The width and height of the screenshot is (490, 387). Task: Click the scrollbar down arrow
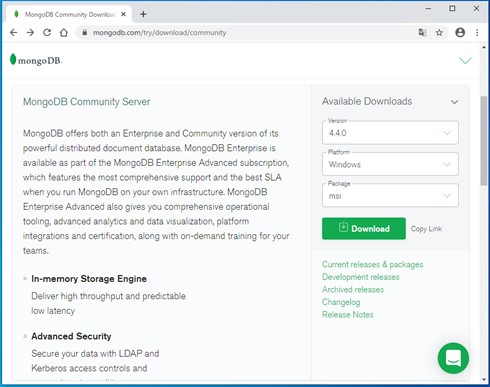(484, 379)
